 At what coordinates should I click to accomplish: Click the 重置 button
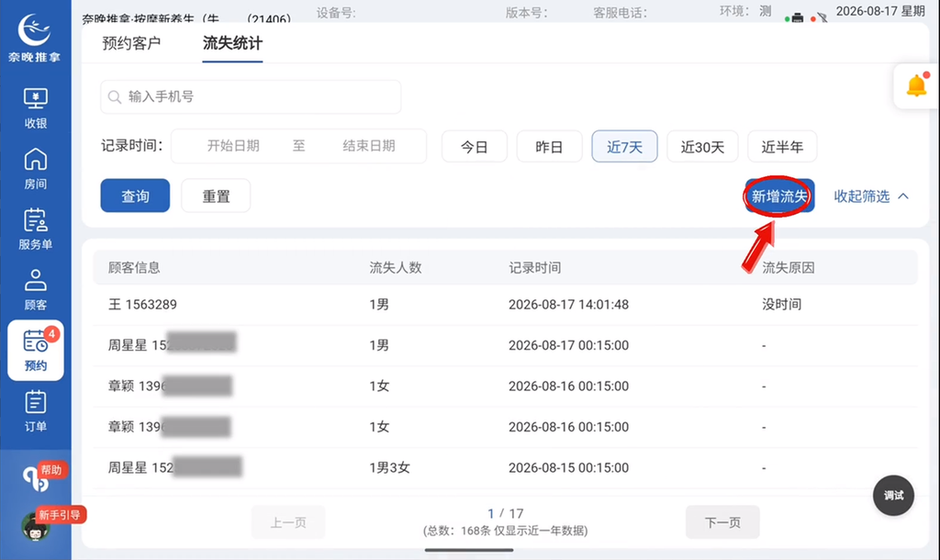coord(216,196)
